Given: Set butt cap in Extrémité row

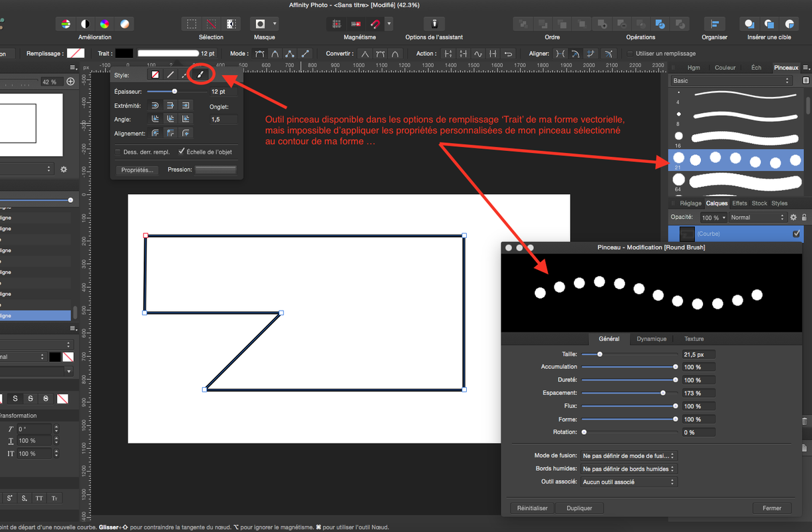Looking at the screenshot, I should (x=170, y=105).
